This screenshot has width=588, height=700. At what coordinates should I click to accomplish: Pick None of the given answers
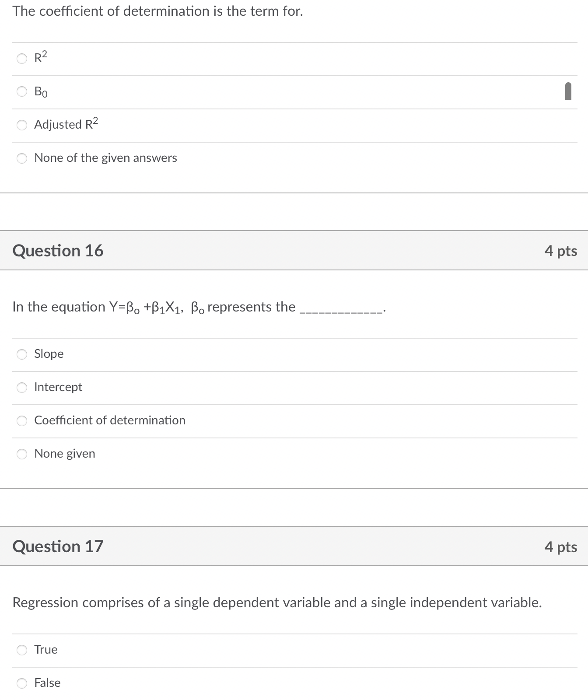point(21,158)
